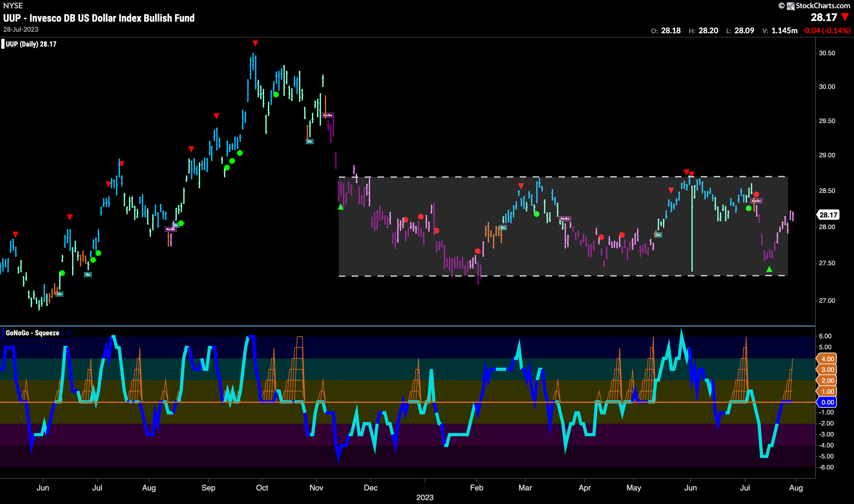Click the 29.00 price axis label
Viewport: 854px width, 504px height.
pos(827,155)
